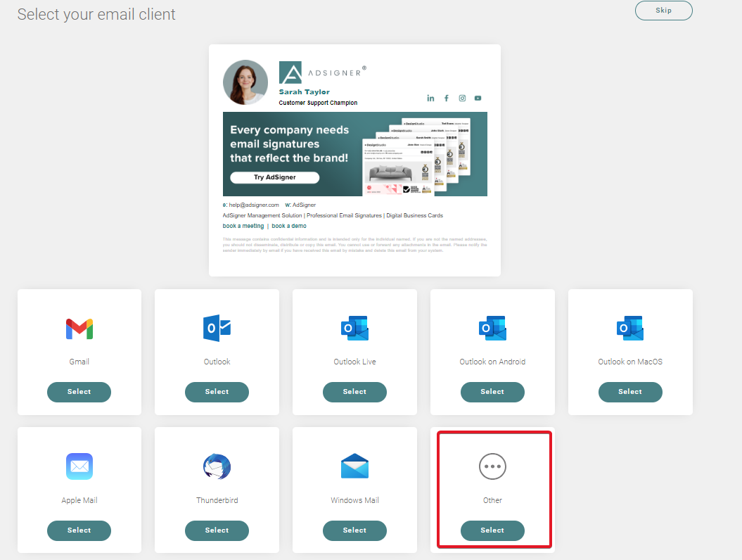Click the Thunderbird label text

tap(217, 500)
